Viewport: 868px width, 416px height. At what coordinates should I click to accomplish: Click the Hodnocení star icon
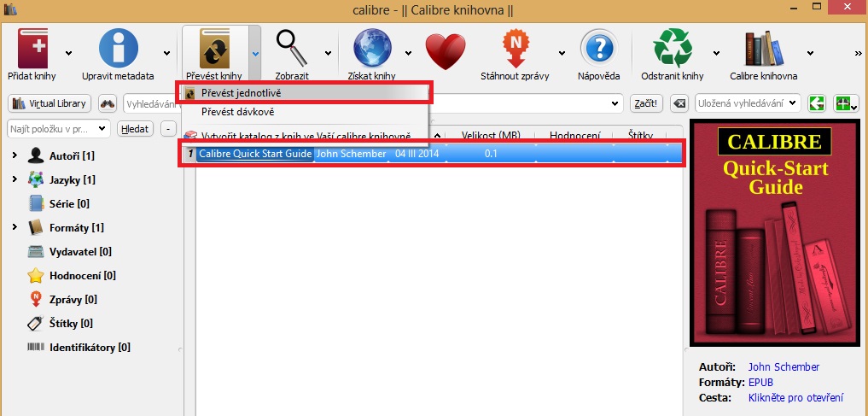click(36, 275)
